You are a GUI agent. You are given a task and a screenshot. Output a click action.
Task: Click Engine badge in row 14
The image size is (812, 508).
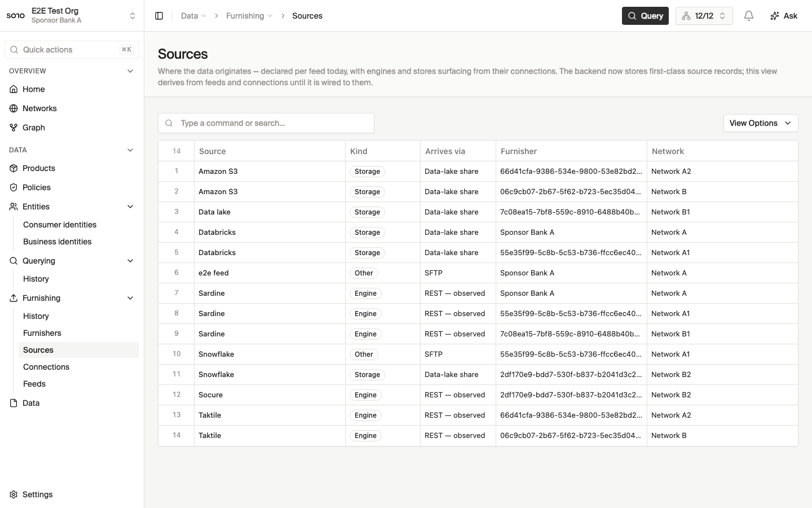pyautogui.click(x=365, y=436)
